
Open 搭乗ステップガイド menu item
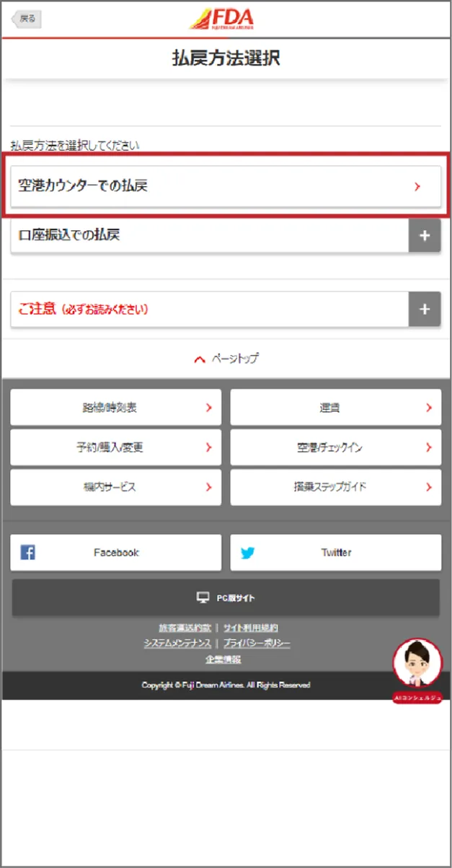336,487
